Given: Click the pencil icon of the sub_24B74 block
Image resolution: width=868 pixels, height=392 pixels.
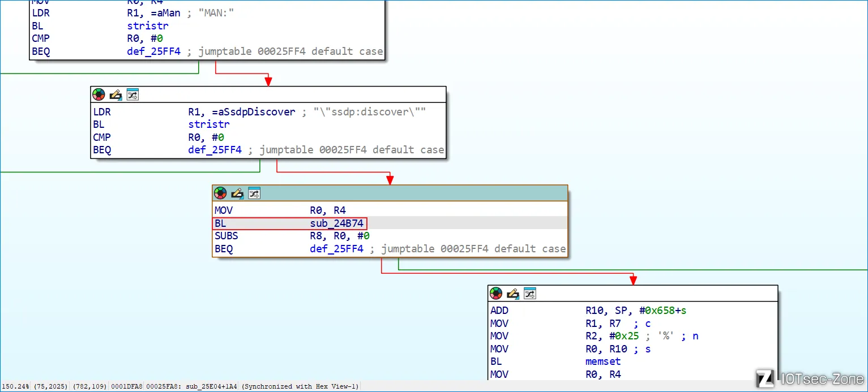Looking at the screenshot, I should (x=237, y=193).
